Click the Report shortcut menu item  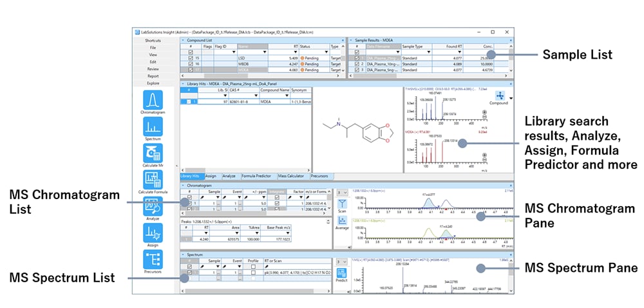(x=153, y=76)
